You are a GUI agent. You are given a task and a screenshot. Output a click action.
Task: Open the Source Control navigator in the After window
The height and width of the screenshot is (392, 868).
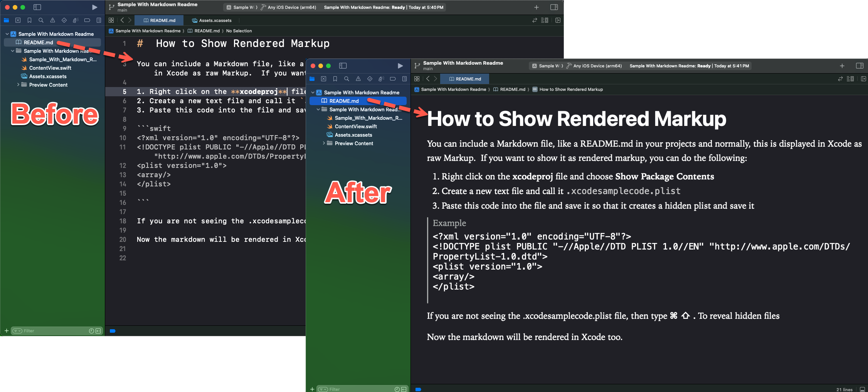pos(323,79)
